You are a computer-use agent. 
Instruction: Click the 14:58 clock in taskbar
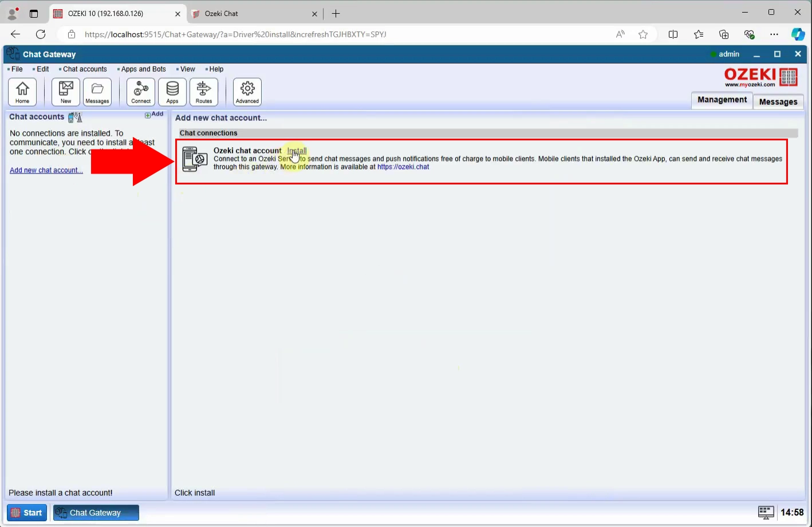tap(792, 513)
